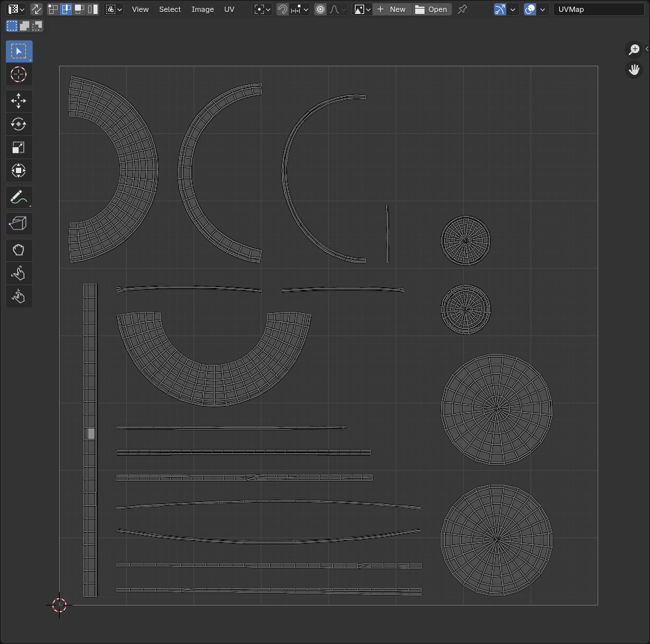Select the Grab sculpt tool

(19, 250)
